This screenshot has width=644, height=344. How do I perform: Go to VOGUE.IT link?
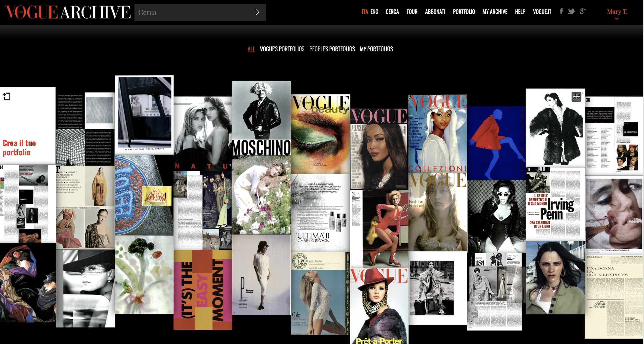[542, 12]
